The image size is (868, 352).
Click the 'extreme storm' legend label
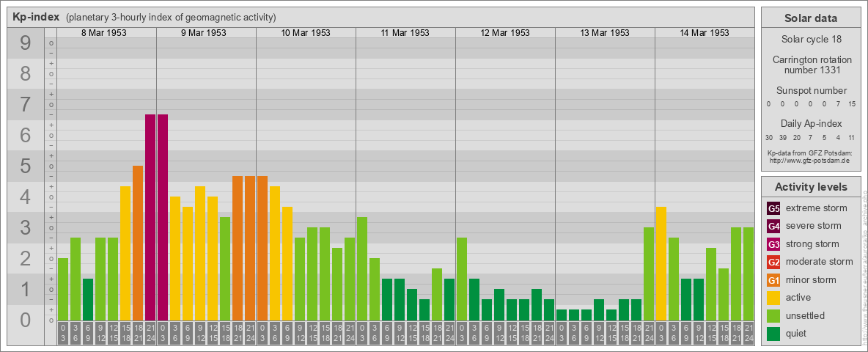coord(817,208)
